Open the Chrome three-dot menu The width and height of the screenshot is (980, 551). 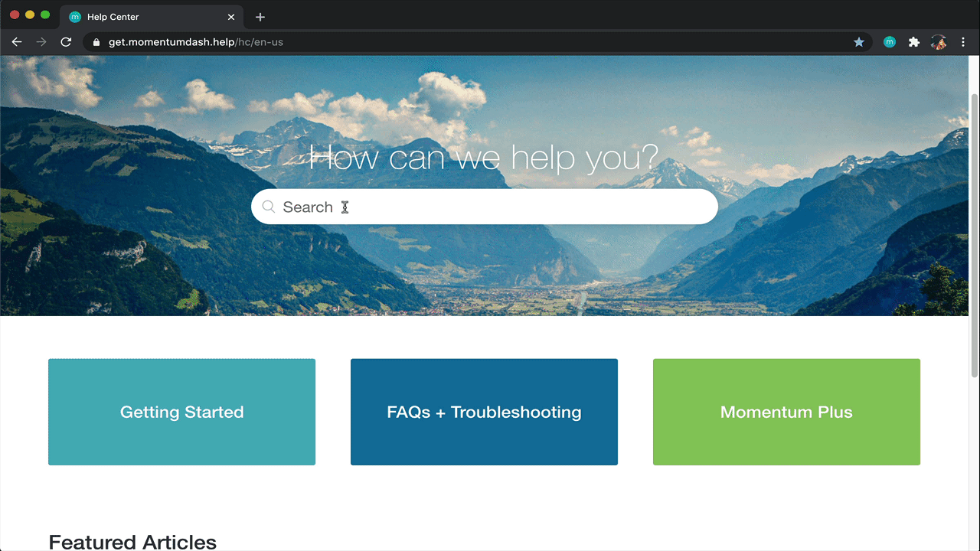pyautogui.click(x=963, y=42)
